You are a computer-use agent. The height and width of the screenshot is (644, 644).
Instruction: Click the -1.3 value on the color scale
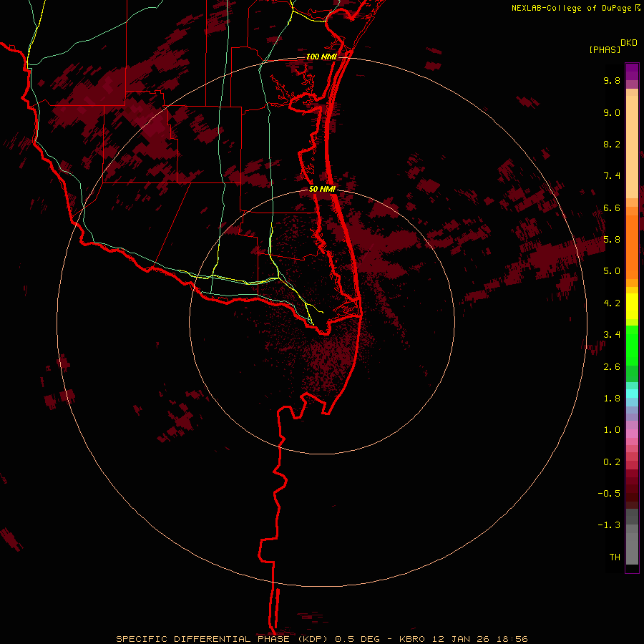pos(609,525)
